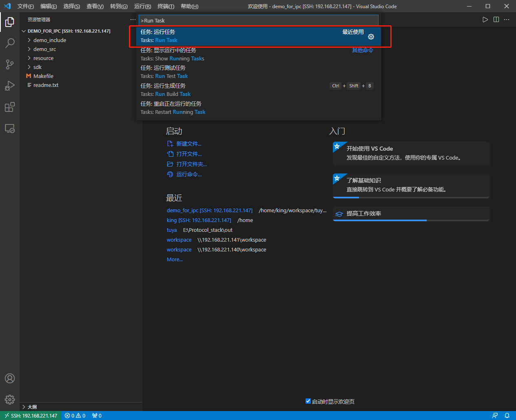Click the Split Editor icon
The image size is (516, 420).
point(496,19)
